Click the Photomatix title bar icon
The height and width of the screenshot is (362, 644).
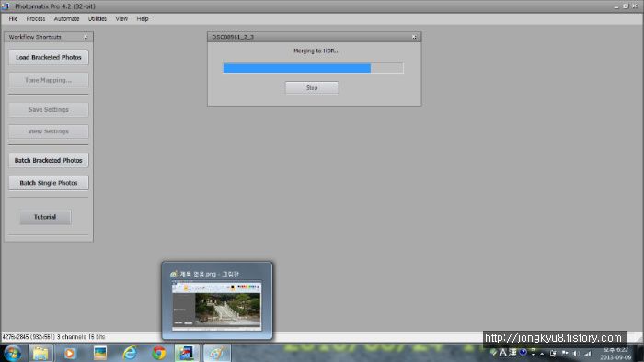coord(6,6)
